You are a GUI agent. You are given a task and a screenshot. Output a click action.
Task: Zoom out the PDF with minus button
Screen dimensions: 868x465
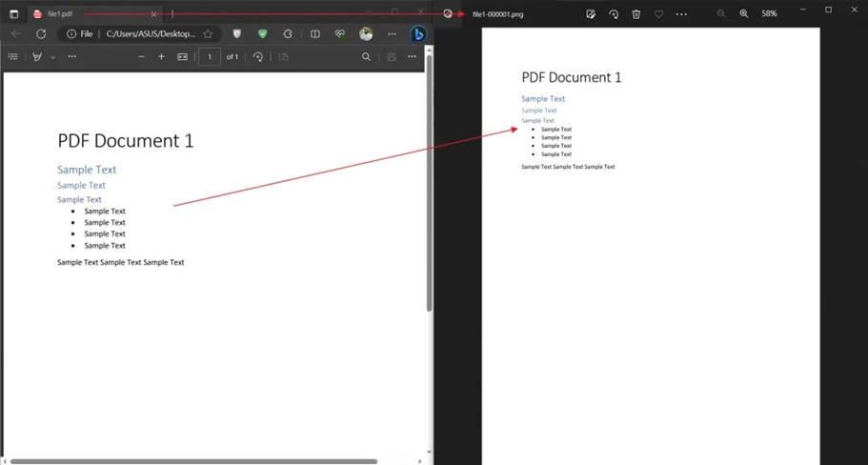tap(141, 56)
